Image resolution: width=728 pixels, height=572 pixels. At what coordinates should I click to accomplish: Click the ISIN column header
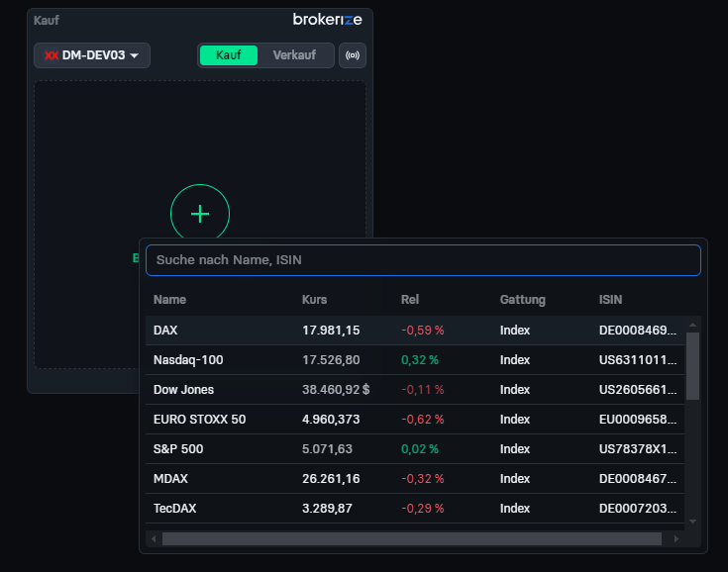pyautogui.click(x=610, y=300)
